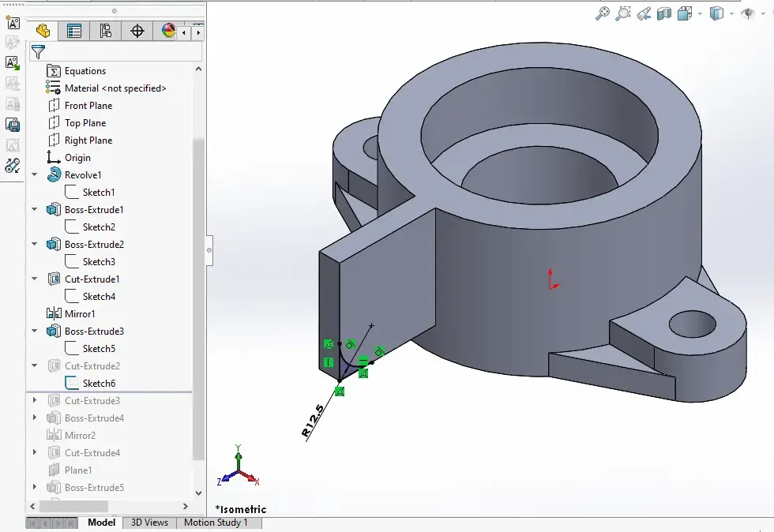This screenshot has width=774, height=532.
Task: Open the View Orientation dropdown arrow
Action: click(700, 14)
